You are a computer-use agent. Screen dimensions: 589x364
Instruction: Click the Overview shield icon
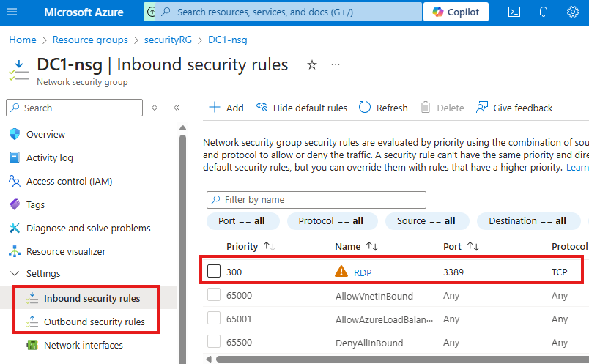pos(15,134)
